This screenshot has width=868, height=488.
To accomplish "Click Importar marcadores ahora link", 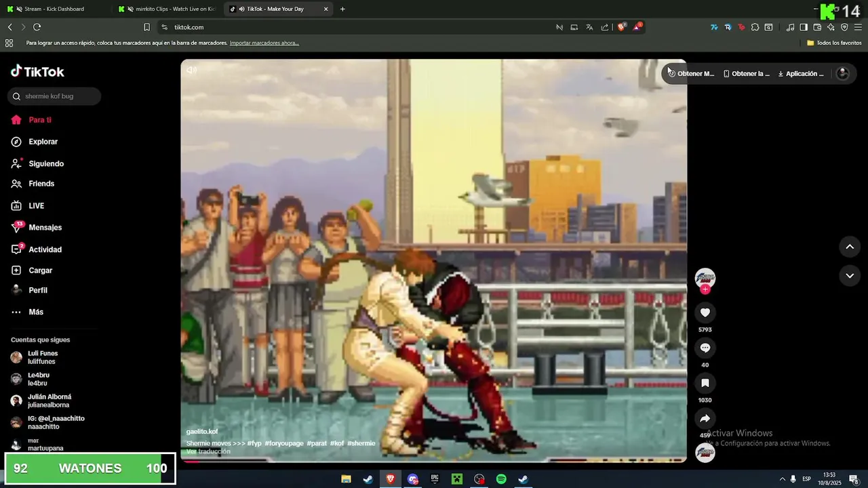I will [x=264, y=43].
